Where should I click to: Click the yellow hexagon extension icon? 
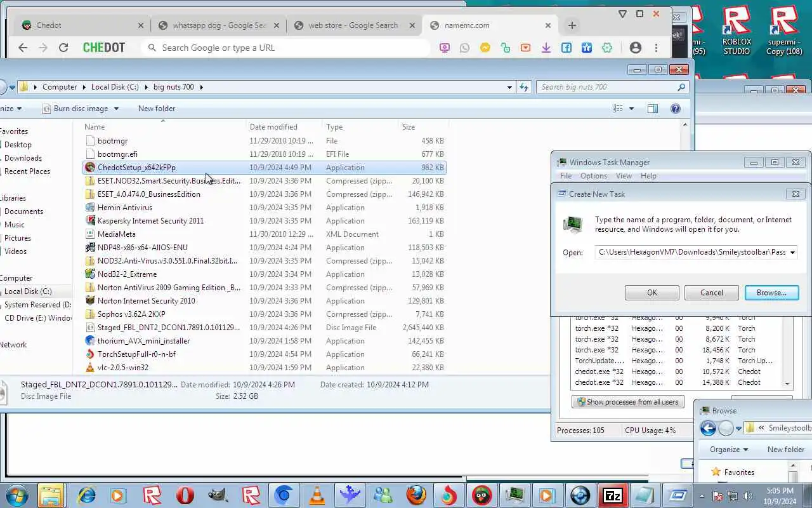click(x=485, y=48)
